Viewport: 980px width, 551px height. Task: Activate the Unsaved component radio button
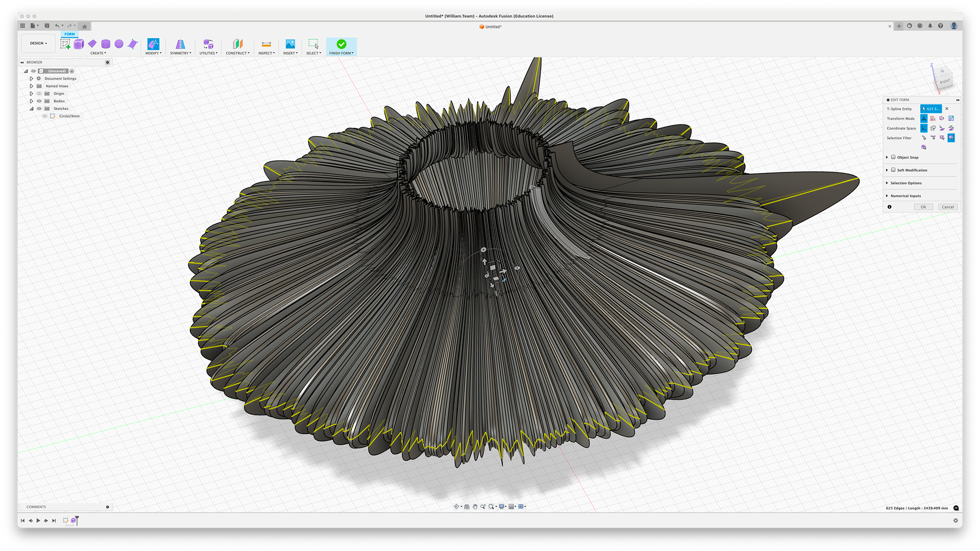pyautogui.click(x=72, y=71)
